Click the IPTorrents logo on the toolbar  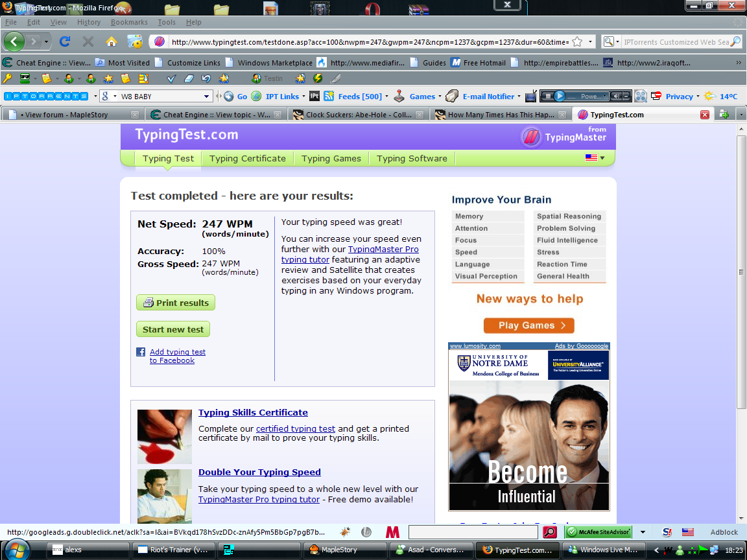pyautogui.click(x=46, y=96)
